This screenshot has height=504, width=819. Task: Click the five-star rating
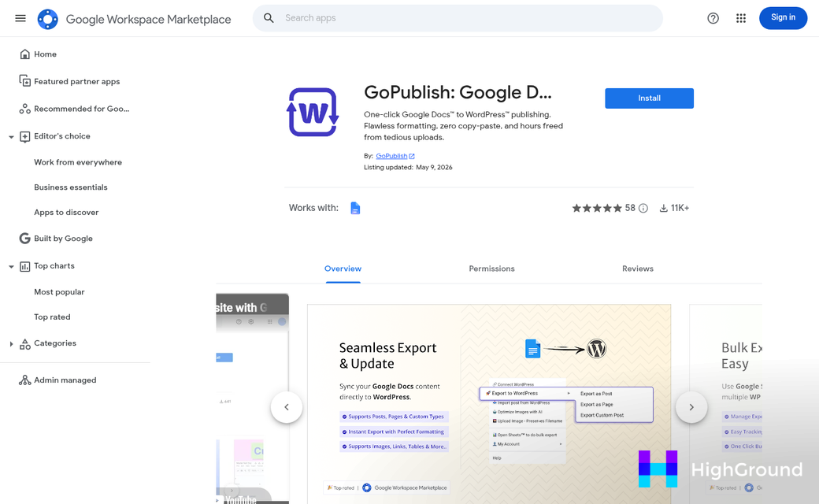[596, 209]
